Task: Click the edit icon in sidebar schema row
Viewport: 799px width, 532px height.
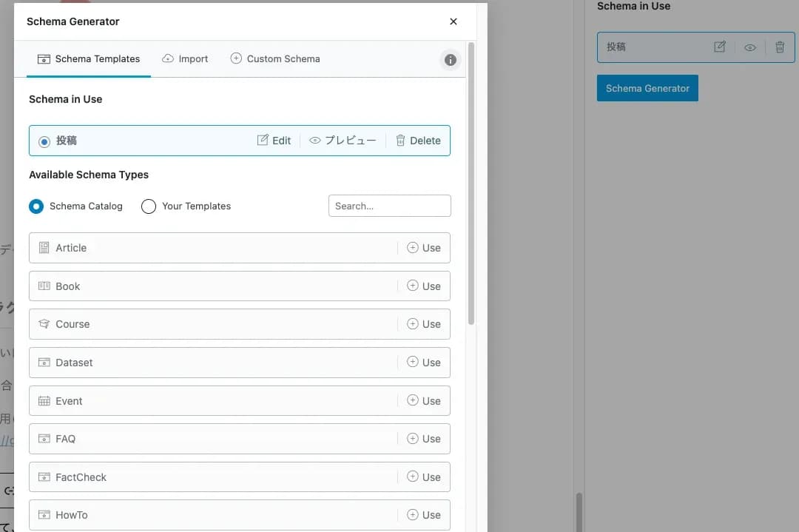Action: click(x=720, y=47)
